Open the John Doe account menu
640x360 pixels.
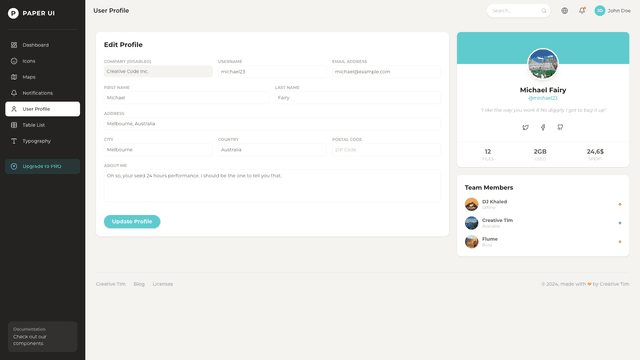point(612,11)
